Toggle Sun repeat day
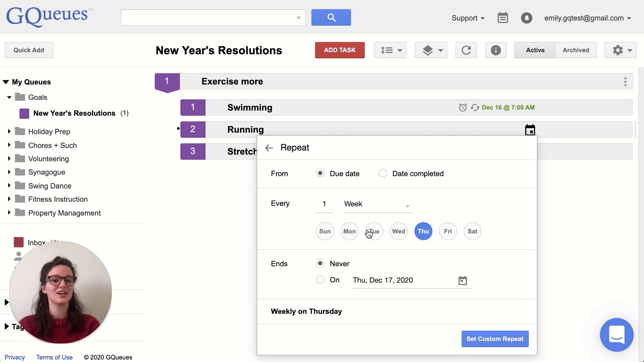644x362 pixels. [325, 231]
